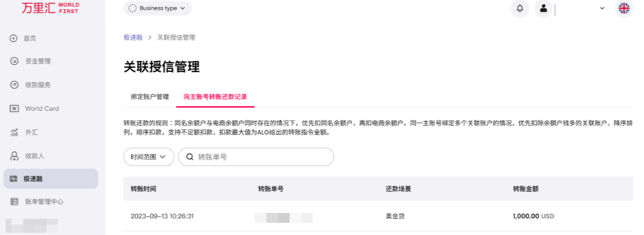Switch language via the UK flag icon

624,8
